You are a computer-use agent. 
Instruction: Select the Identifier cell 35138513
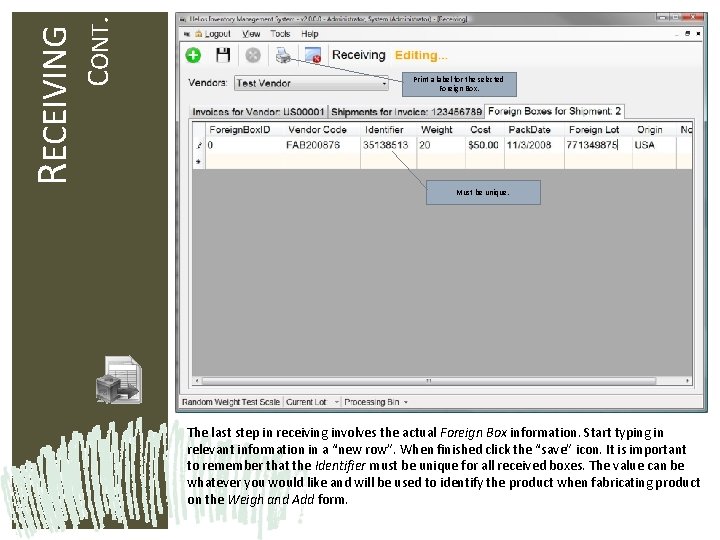[x=388, y=145]
